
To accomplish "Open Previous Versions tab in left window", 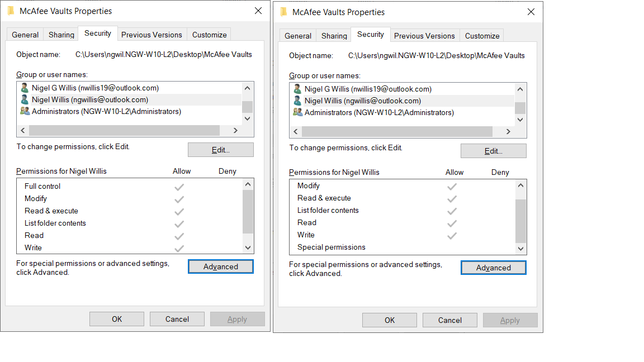I will click(x=151, y=35).
